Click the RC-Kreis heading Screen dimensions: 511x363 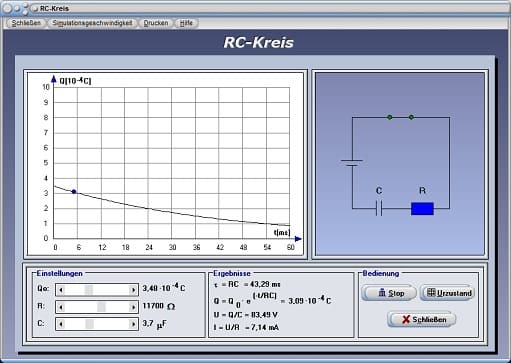tap(258, 42)
